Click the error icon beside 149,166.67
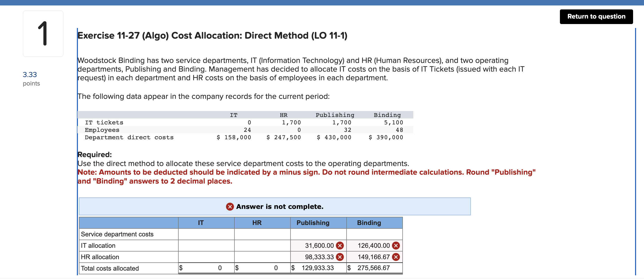 [396, 257]
